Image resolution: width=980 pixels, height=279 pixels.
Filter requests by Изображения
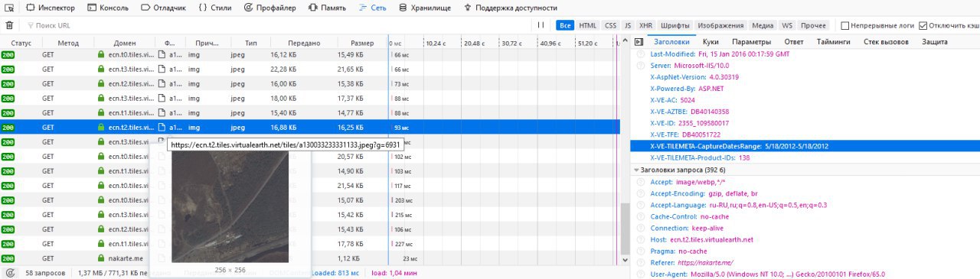(720, 25)
